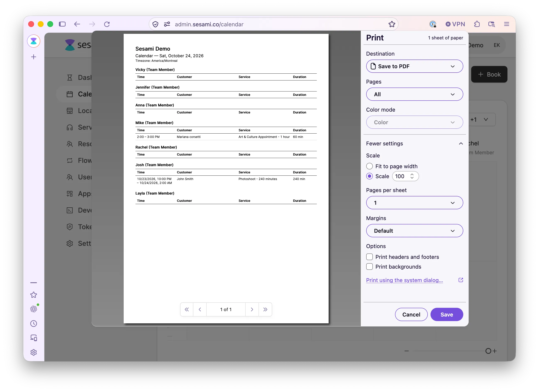Open the Margins Default dropdown
Viewport: 539px width, 392px height.
(415, 231)
